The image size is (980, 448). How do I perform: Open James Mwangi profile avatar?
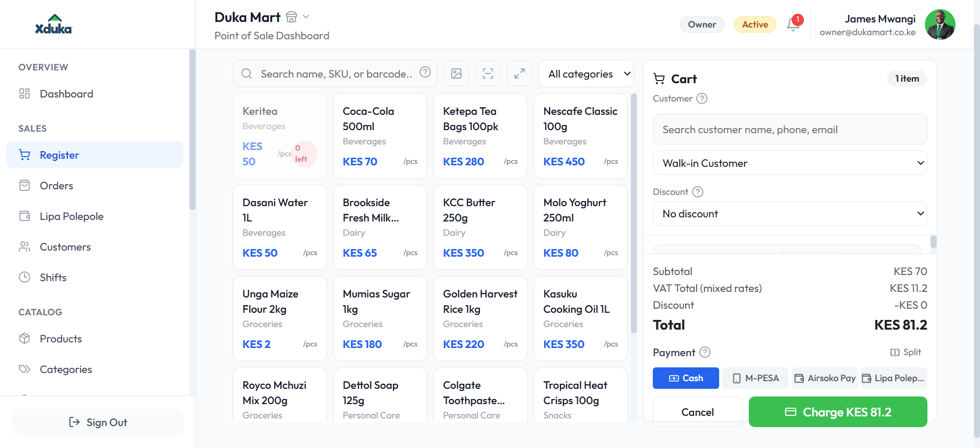coord(940,24)
